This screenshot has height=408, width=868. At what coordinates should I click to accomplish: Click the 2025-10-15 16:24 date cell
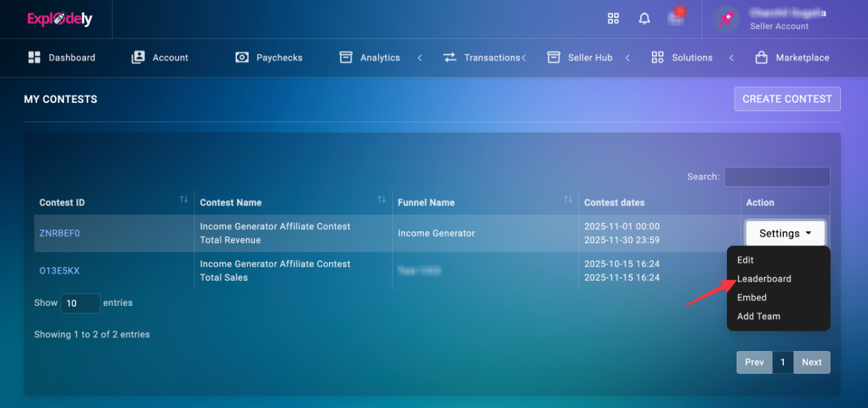[x=622, y=264]
